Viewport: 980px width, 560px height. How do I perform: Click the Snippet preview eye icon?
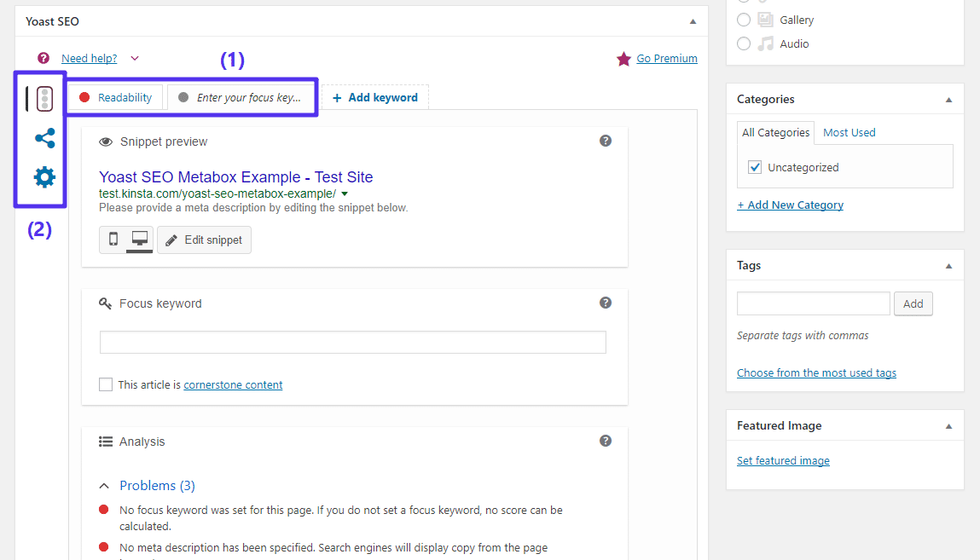point(106,141)
